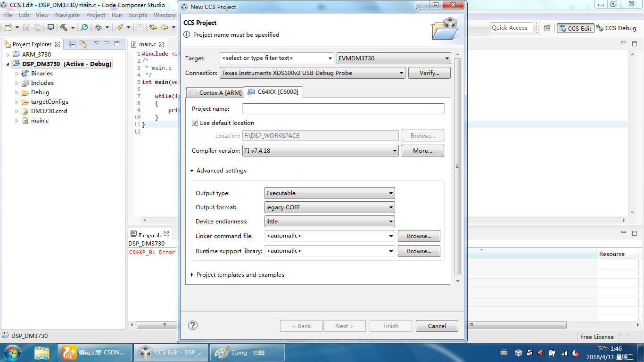Viewport: 644px width, 362px height.
Task: Click the New file toolbar icon
Action: tap(8, 28)
